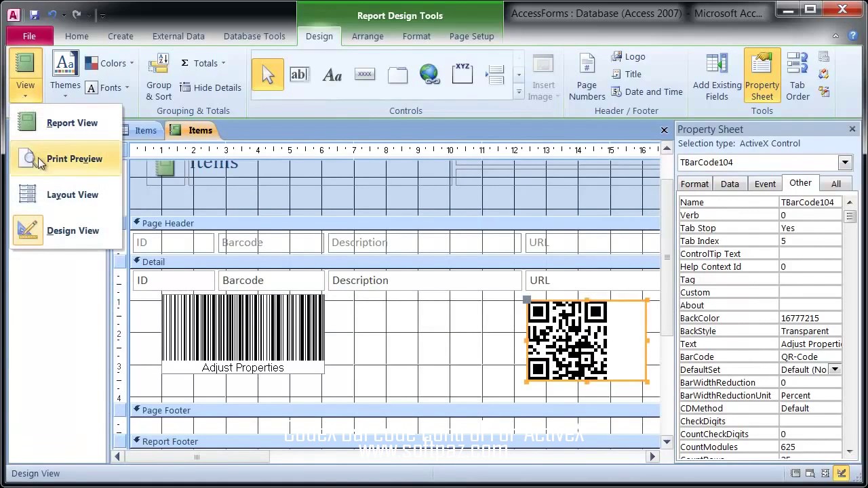868x488 pixels.
Task: Insert a Logo
Action: [629, 57]
